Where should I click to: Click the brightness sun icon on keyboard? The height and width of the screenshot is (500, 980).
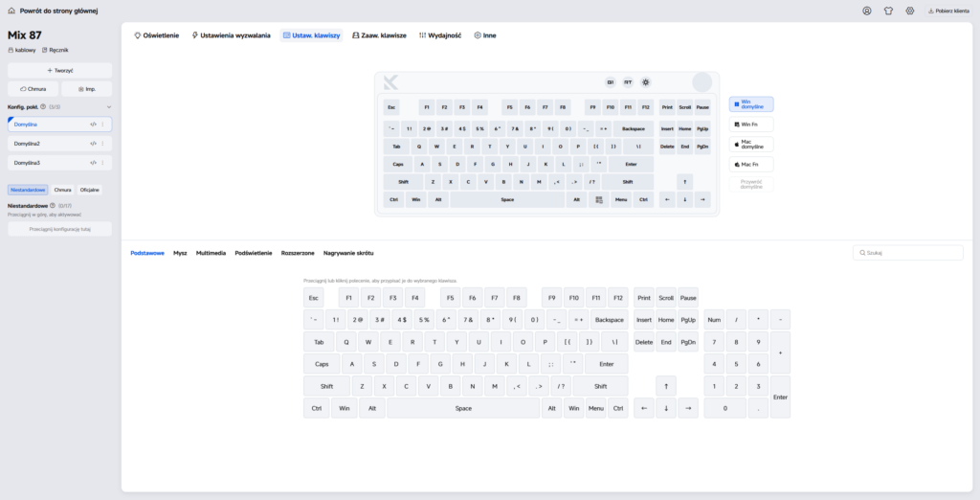click(646, 82)
